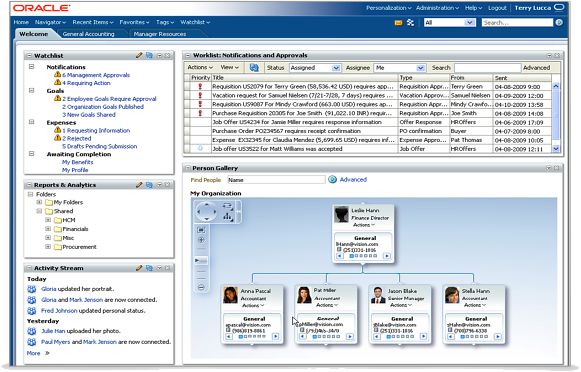Open Actions menu on Leslie Hann card
This screenshot has height=372, width=581.
pos(363,225)
